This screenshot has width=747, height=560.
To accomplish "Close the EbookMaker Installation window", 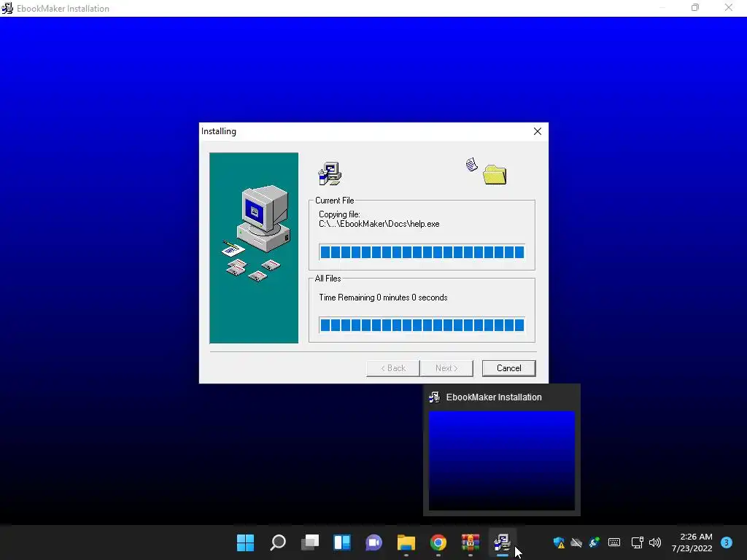I will point(729,7).
